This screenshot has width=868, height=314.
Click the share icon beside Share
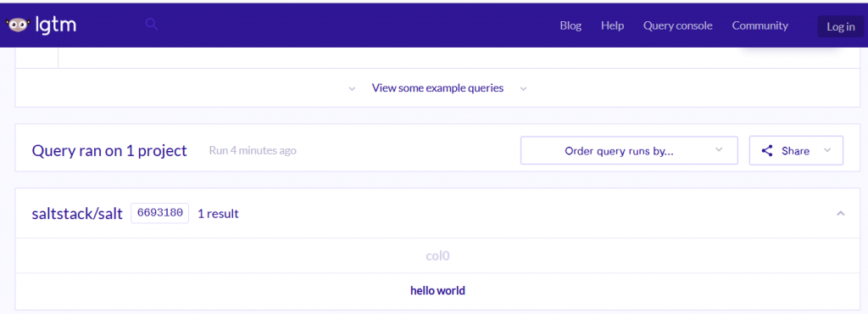coord(766,150)
